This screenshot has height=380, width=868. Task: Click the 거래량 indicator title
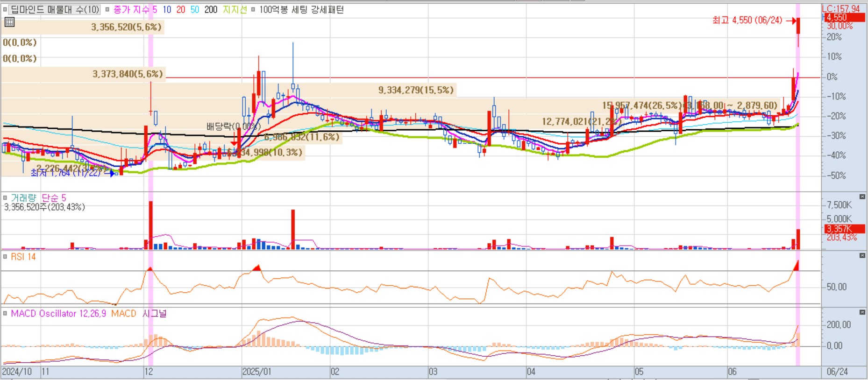(x=23, y=197)
